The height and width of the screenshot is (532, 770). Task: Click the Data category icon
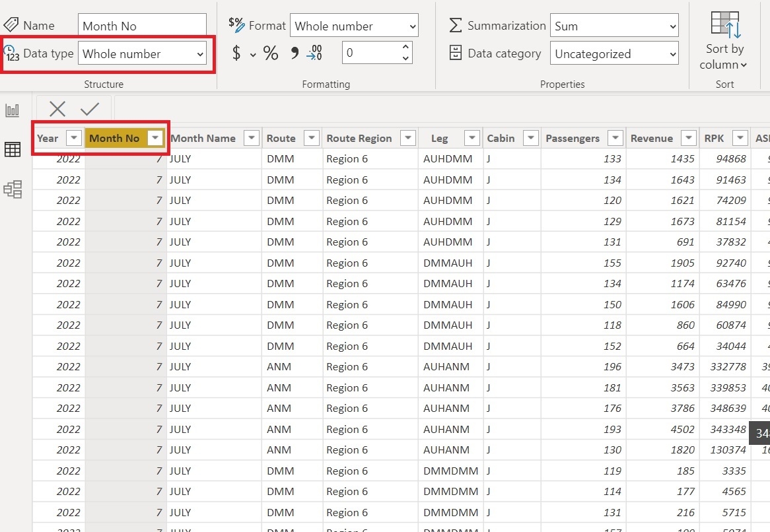point(456,53)
